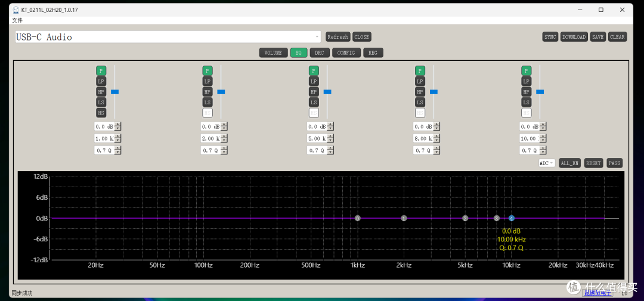Select HS filter for the 1.00 k band
The height and width of the screenshot is (301, 644).
pos(101,113)
